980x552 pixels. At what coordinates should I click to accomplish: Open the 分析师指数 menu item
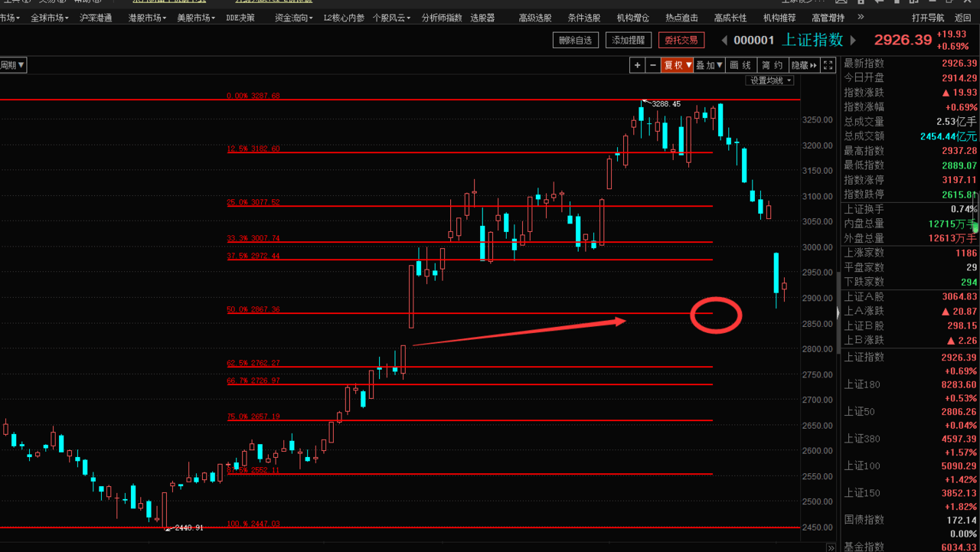[x=442, y=18]
